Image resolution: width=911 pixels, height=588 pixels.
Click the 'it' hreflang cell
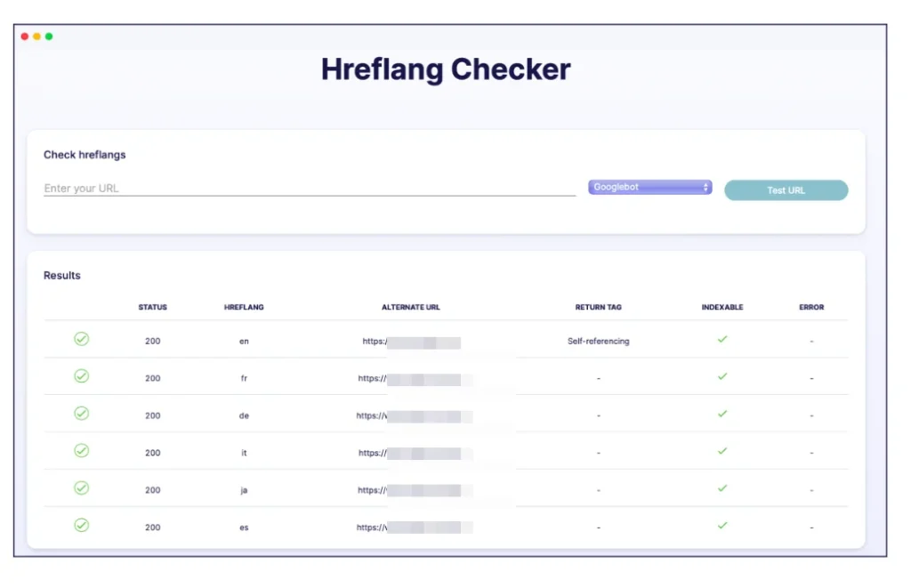pos(244,453)
